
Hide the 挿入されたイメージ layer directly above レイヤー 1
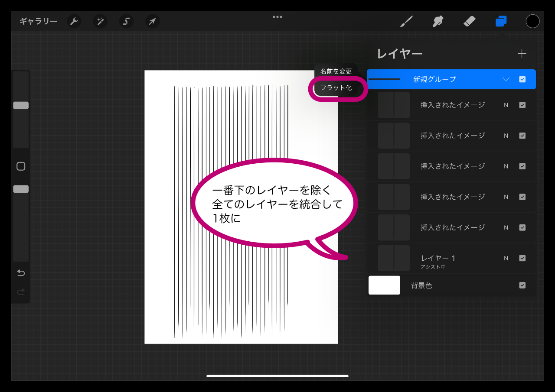pyautogui.click(x=522, y=227)
